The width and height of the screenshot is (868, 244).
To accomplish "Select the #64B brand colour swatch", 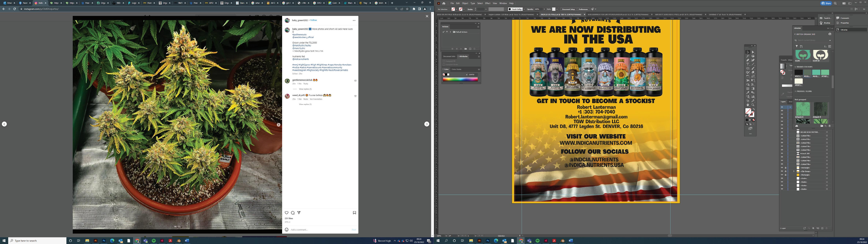I will coord(816,72).
